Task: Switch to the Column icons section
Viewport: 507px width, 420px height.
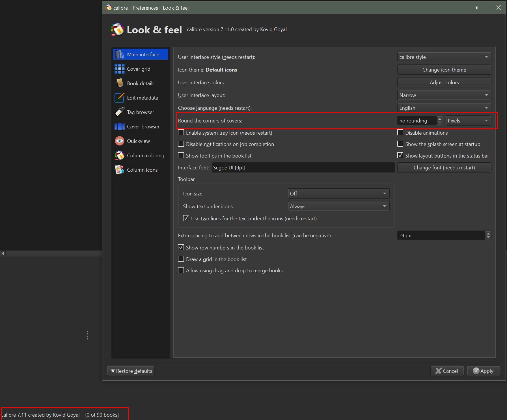Action: pyautogui.click(x=141, y=170)
